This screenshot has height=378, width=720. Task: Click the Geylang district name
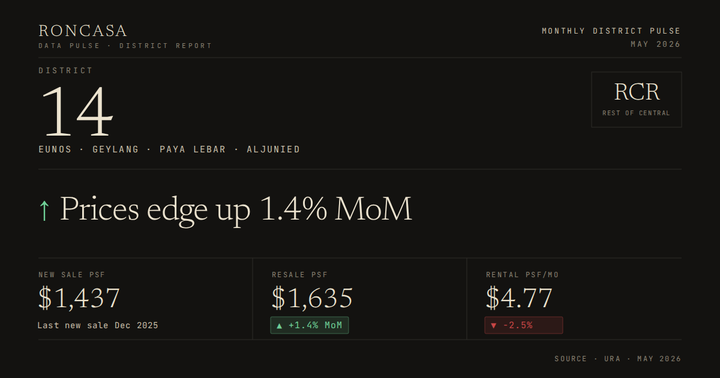coord(115,149)
